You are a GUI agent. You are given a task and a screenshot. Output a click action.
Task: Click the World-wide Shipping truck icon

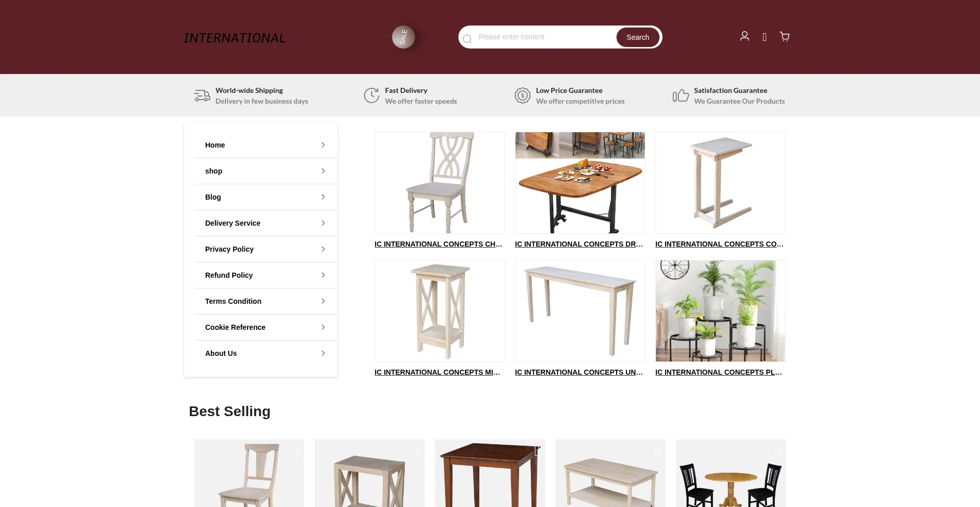click(202, 95)
